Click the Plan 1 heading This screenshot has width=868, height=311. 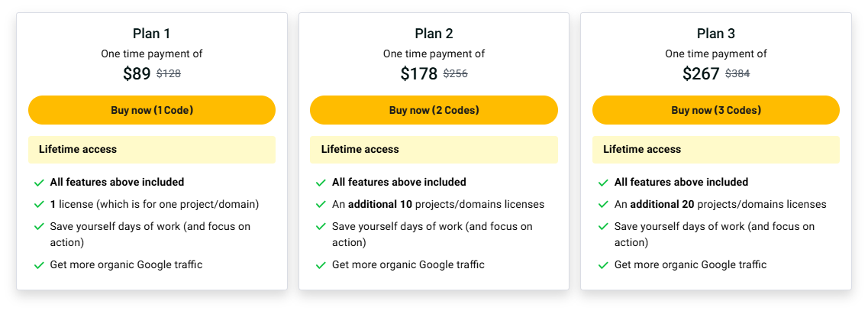click(151, 34)
